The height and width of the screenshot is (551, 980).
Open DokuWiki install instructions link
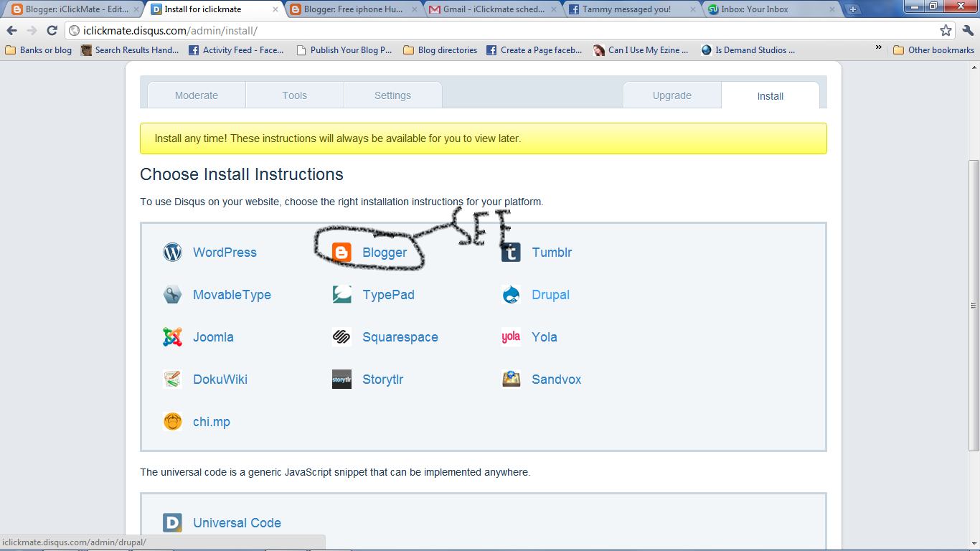tap(220, 380)
